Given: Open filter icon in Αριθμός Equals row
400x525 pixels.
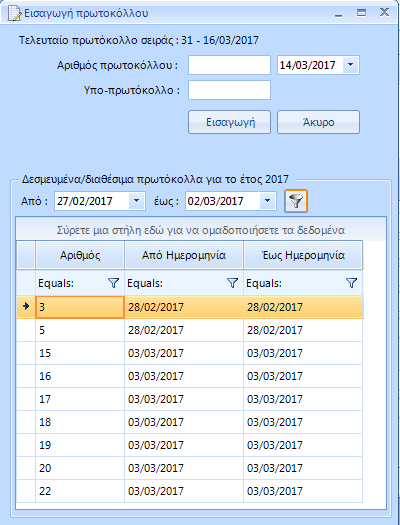Looking at the screenshot, I should 114,283.
